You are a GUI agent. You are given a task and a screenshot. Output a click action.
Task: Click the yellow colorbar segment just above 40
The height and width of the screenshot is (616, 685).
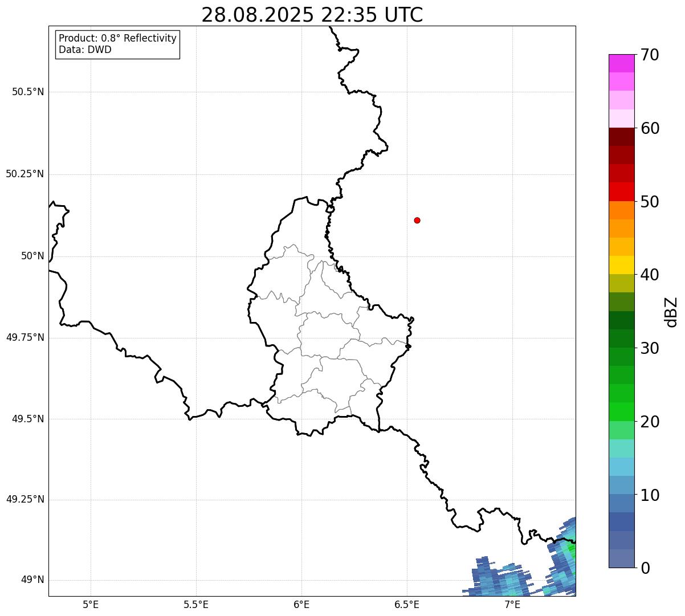pos(621,265)
